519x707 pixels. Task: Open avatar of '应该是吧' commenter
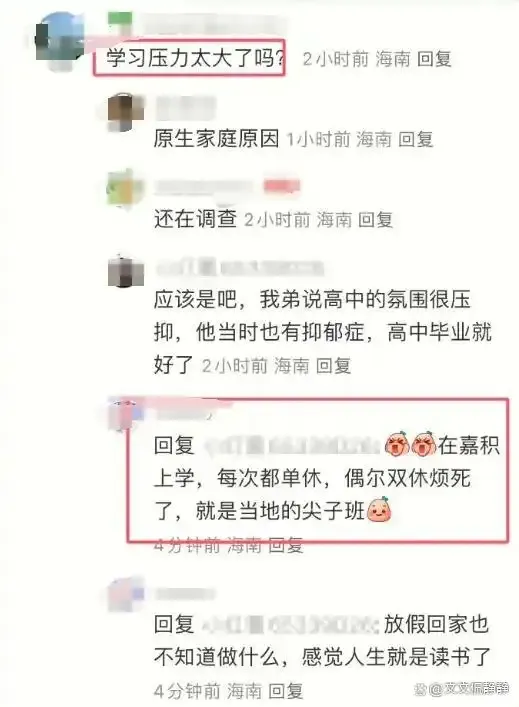coord(126,271)
